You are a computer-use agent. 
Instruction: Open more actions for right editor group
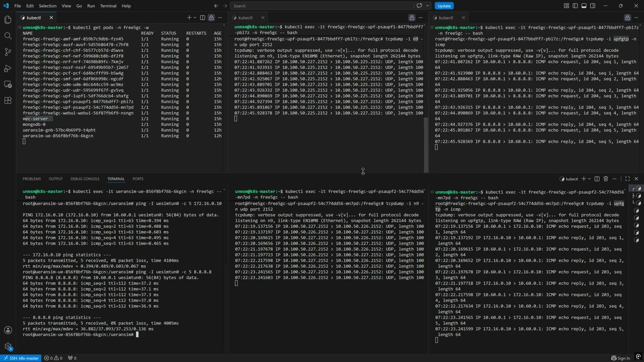pyautogui.click(x=636, y=18)
